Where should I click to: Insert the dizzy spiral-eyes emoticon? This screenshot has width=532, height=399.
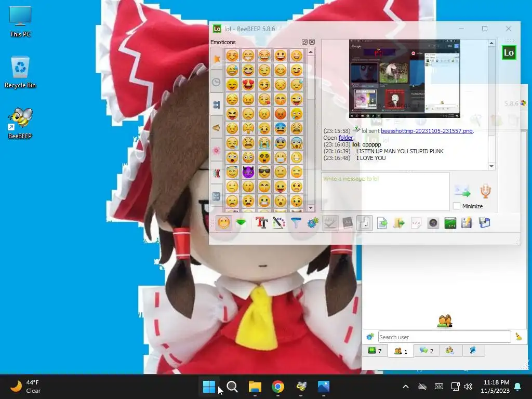(264, 157)
